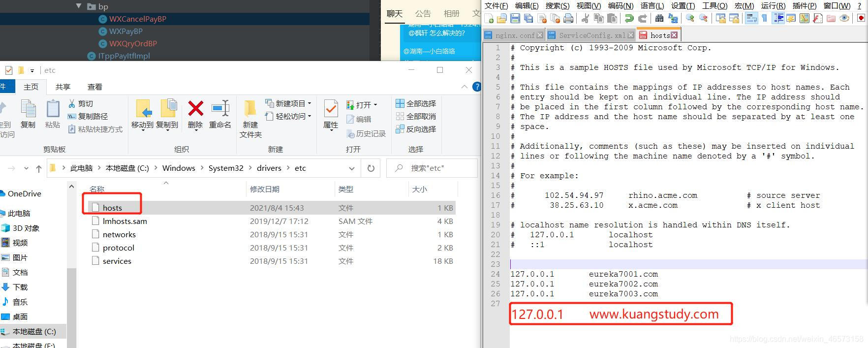
Task: Click 全部选择 select all button
Action: 416,103
